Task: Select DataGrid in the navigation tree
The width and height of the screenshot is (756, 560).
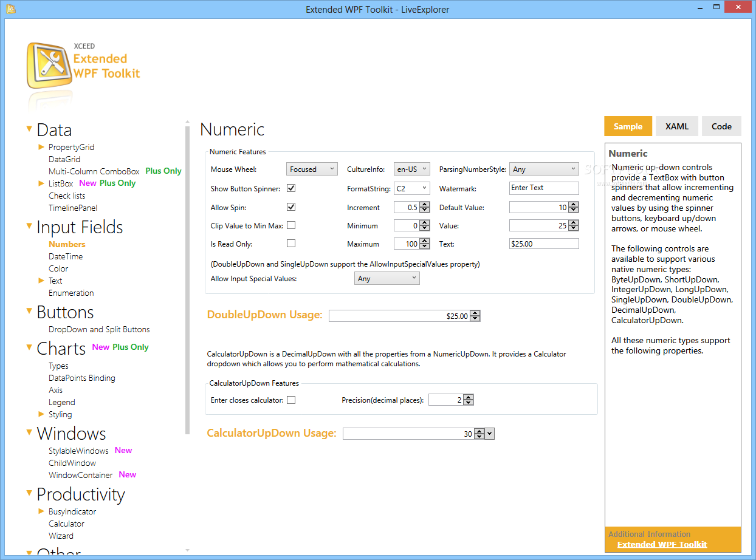Action: click(x=64, y=159)
